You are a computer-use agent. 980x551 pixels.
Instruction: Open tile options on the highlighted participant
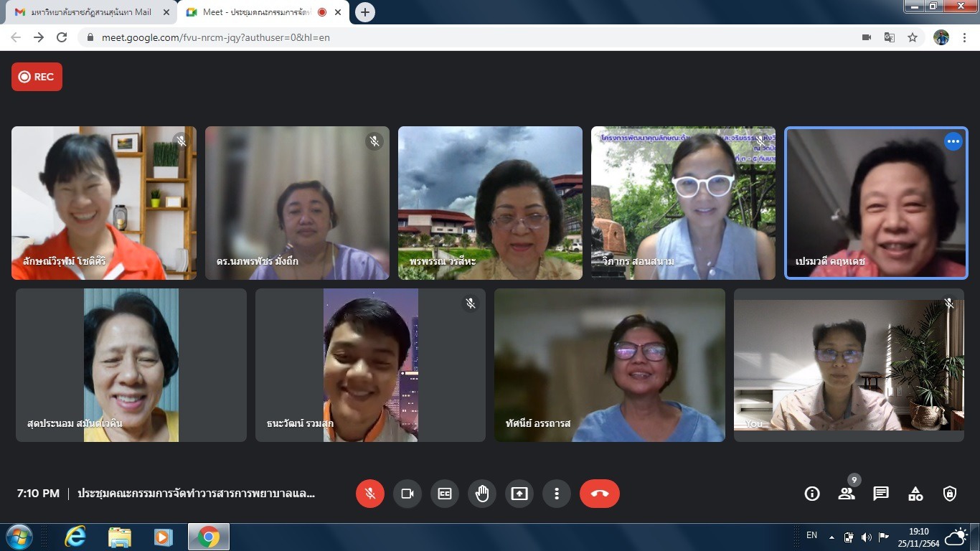pos(953,142)
